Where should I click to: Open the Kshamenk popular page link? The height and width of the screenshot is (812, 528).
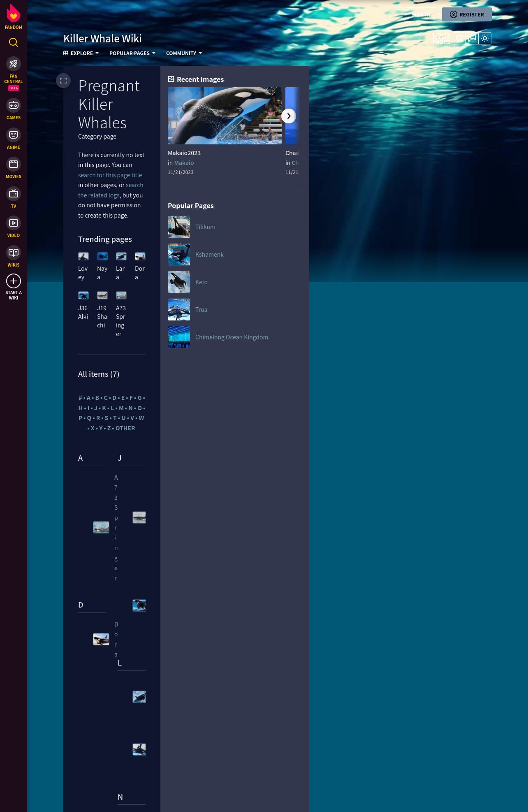[x=209, y=255]
